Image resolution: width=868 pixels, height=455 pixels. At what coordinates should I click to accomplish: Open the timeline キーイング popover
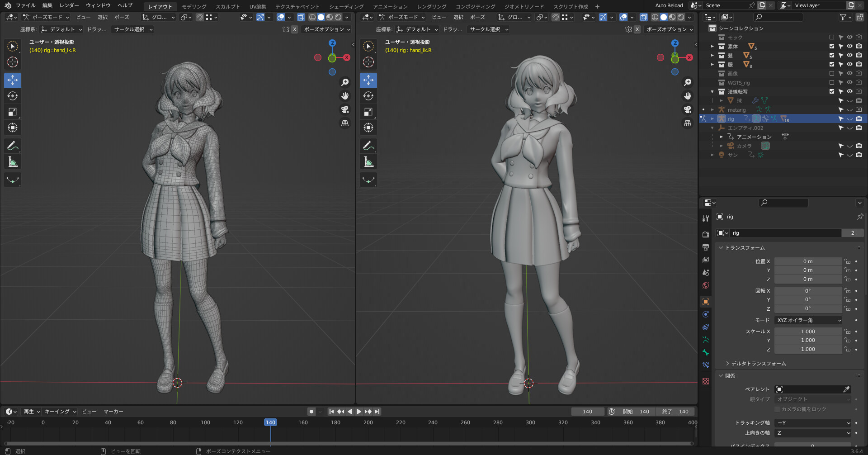(60, 412)
